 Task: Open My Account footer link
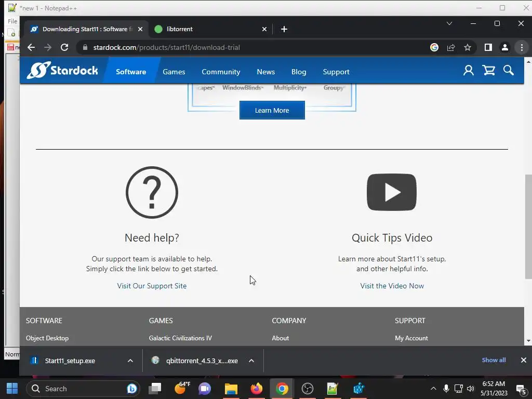pyautogui.click(x=411, y=338)
